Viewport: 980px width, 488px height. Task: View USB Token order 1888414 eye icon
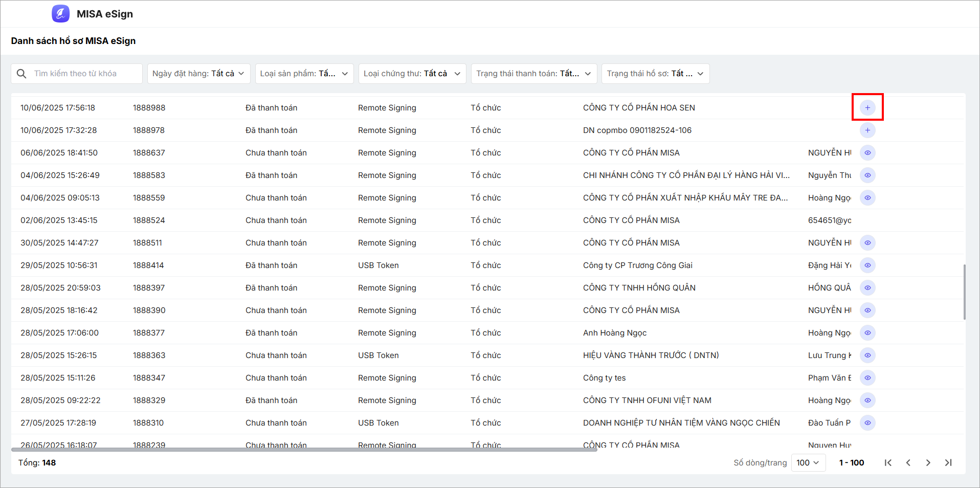(x=867, y=265)
